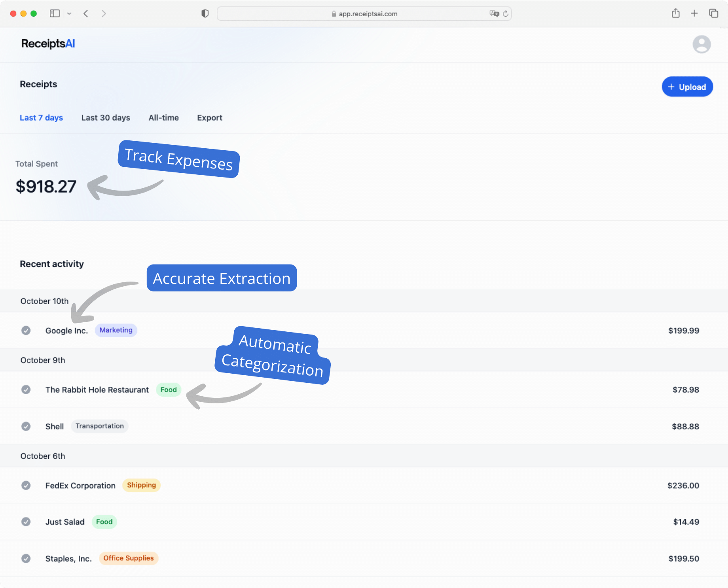
Task: Select the Export option
Action: click(x=209, y=117)
